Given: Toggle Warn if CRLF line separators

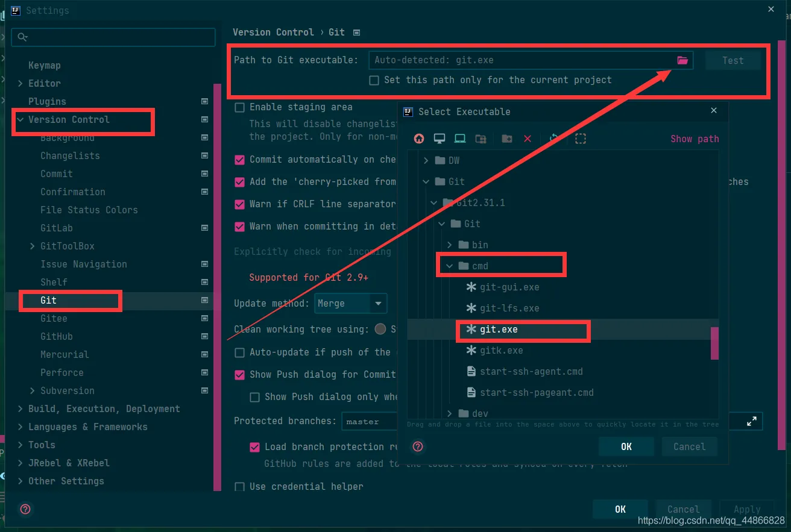Looking at the screenshot, I should pyautogui.click(x=239, y=204).
